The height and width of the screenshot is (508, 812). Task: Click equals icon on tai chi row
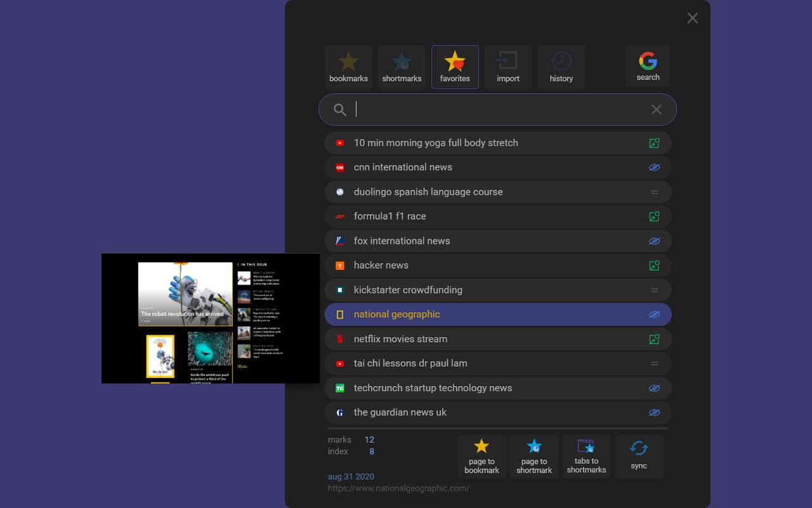coord(655,364)
